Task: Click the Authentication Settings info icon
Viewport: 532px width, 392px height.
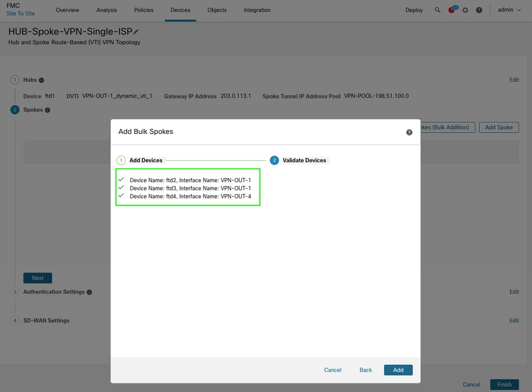Action: (x=89, y=292)
